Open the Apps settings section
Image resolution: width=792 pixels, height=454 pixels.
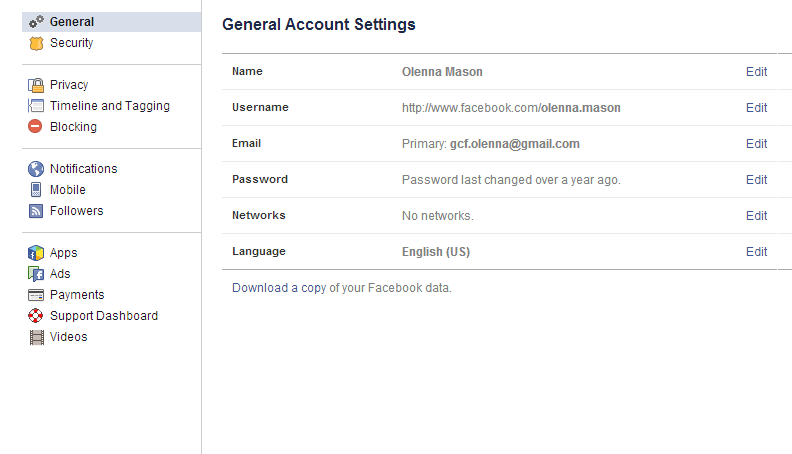63,253
